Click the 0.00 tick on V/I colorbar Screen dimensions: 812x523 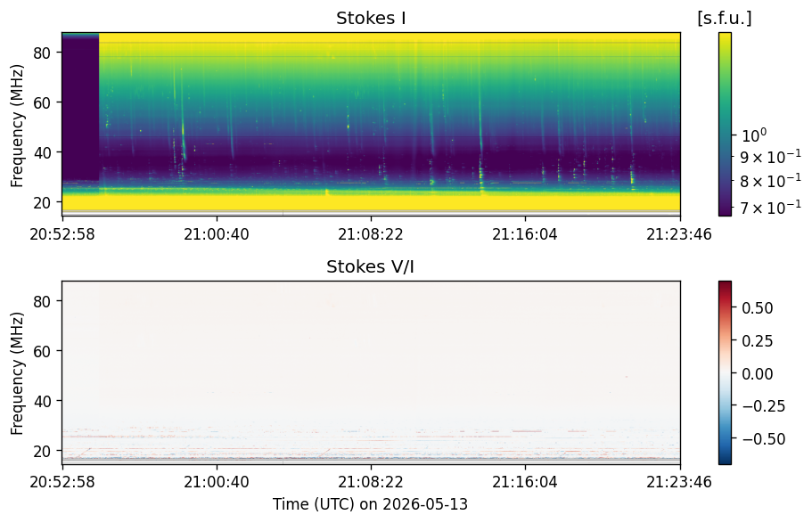[757, 374]
